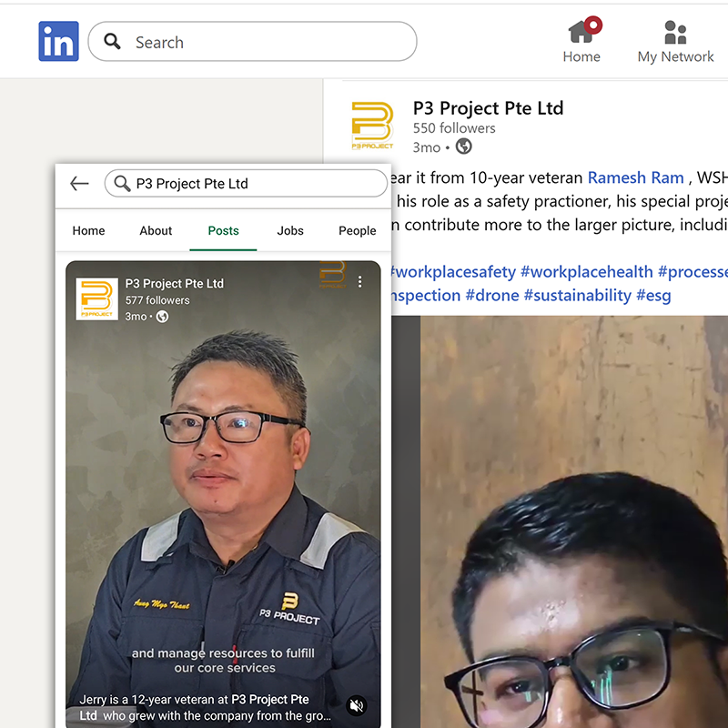Click the globe visibility icon beside 3mo in desktop post

click(x=464, y=147)
